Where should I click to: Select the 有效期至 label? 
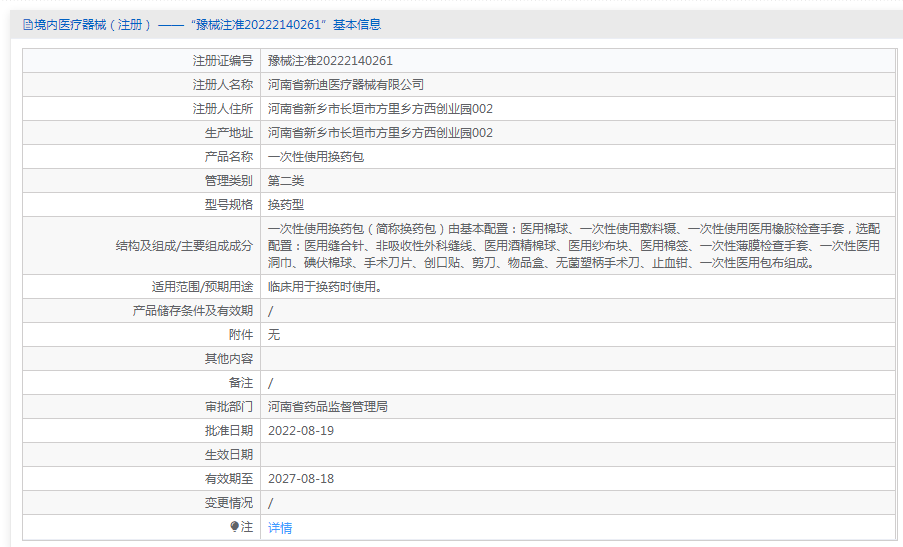pos(229,479)
